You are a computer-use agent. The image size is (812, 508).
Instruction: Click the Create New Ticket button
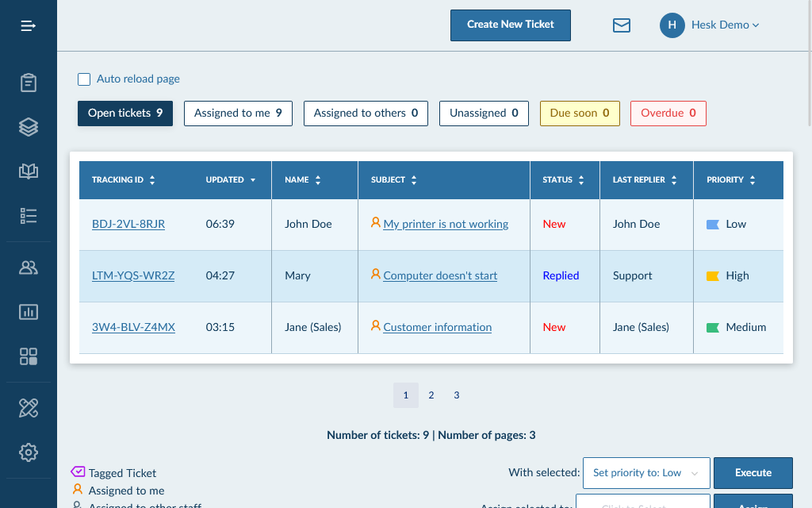(x=510, y=25)
